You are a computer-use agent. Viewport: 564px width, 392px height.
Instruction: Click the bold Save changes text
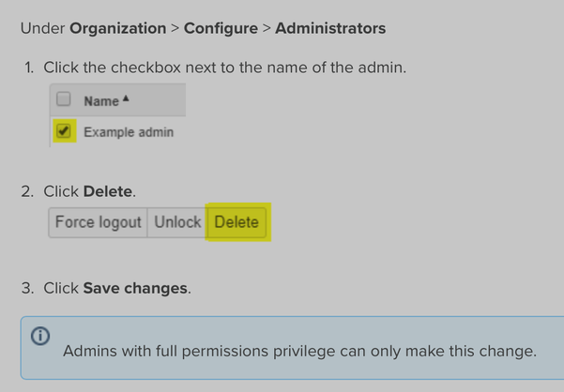pos(135,288)
